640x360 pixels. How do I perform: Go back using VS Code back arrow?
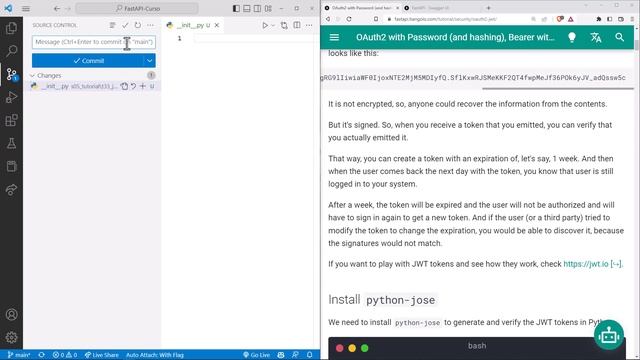coord(57,8)
